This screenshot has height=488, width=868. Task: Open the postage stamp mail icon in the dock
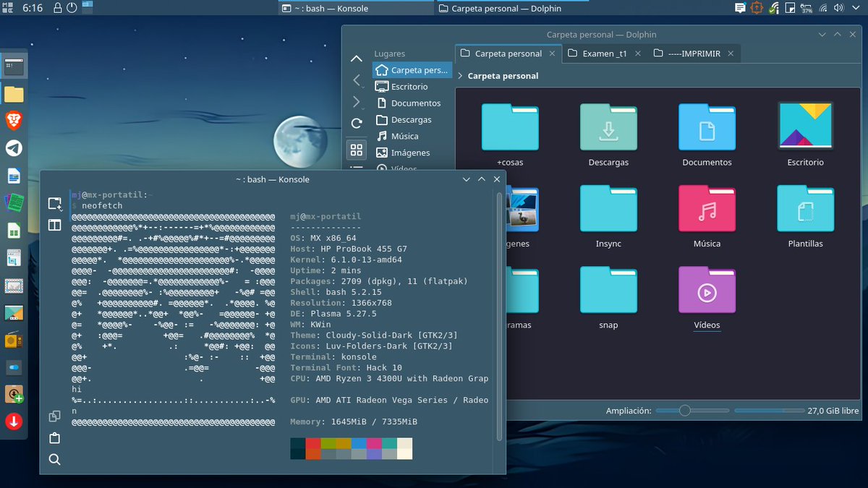coord(14,285)
